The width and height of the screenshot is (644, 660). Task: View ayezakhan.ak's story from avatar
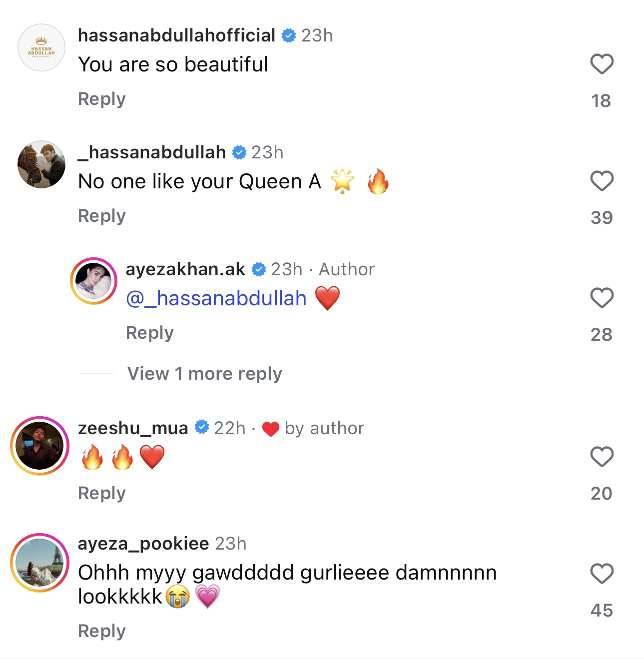click(93, 281)
